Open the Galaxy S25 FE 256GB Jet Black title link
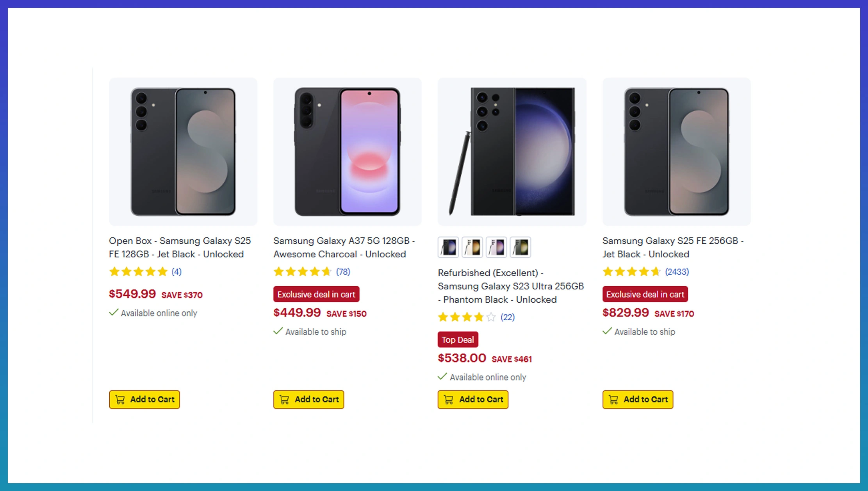Image resolution: width=868 pixels, height=491 pixels. tap(673, 248)
